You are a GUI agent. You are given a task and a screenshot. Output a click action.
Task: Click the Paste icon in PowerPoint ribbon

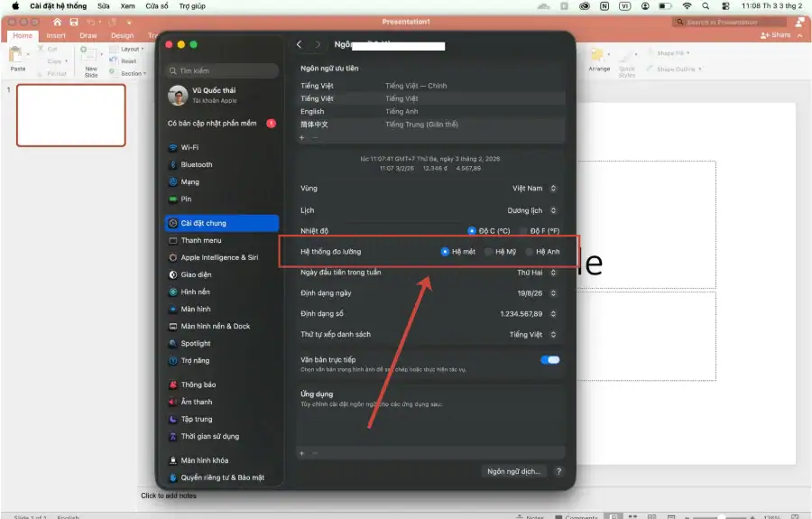[x=18, y=57]
